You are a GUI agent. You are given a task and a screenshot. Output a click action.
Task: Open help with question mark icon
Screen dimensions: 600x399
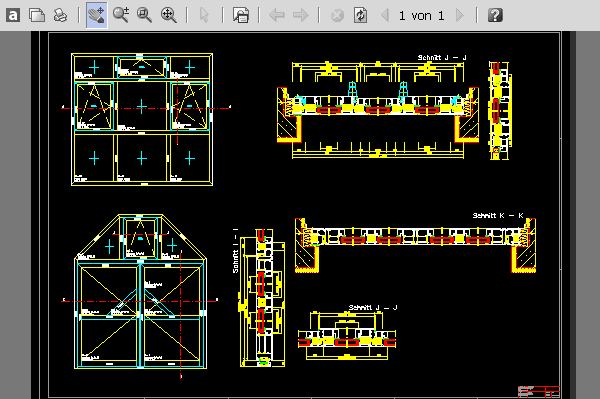[x=495, y=15]
